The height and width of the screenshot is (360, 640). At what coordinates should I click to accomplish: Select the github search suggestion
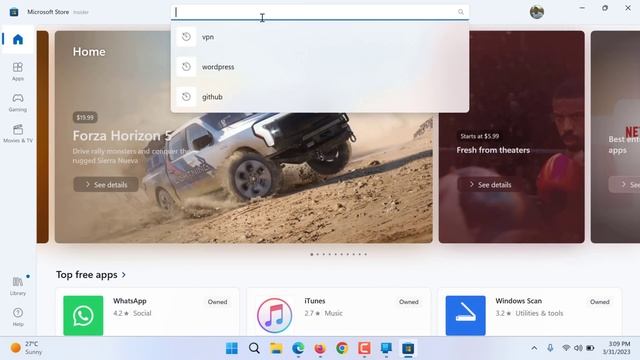point(320,97)
